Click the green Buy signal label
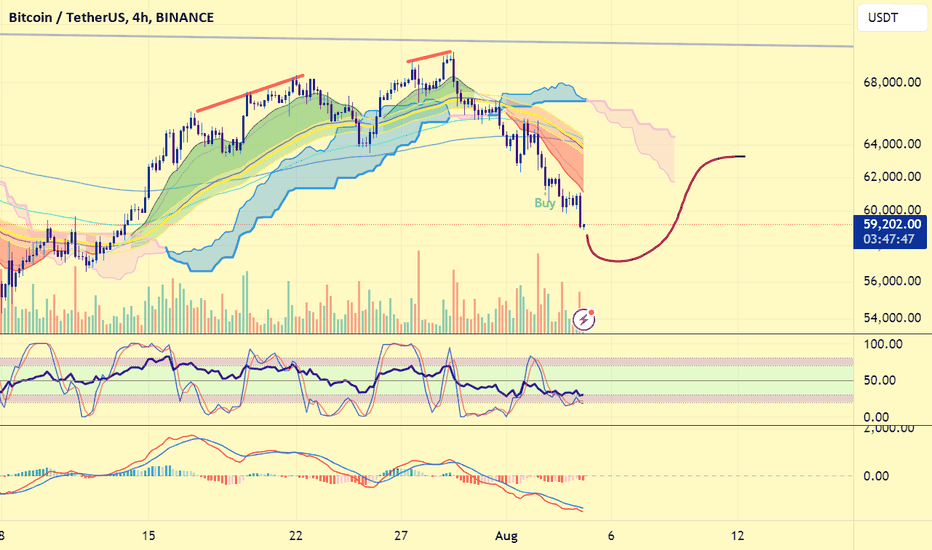 pyautogui.click(x=544, y=203)
